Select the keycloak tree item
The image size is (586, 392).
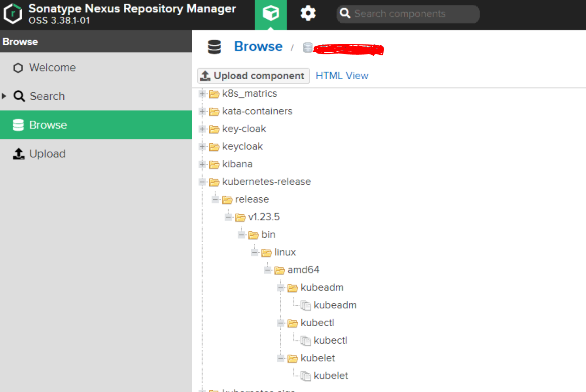(x=242, y=147)
